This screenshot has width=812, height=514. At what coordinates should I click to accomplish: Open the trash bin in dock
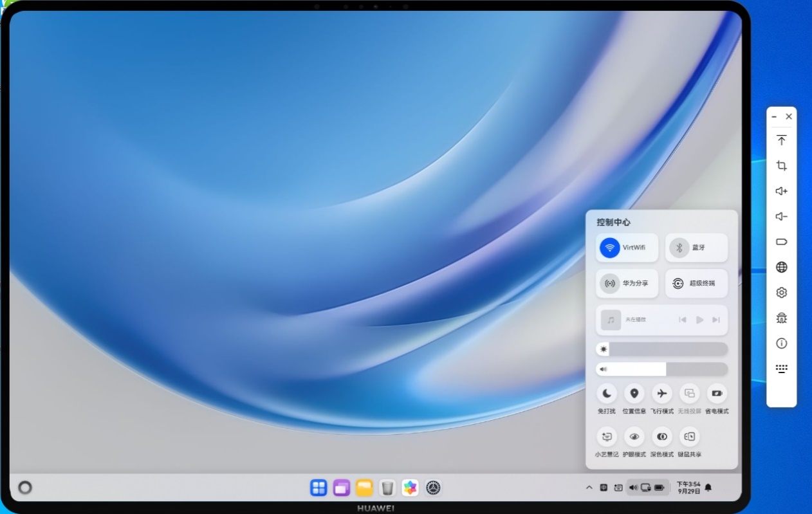pyautogui.click(x=387, y=488)
